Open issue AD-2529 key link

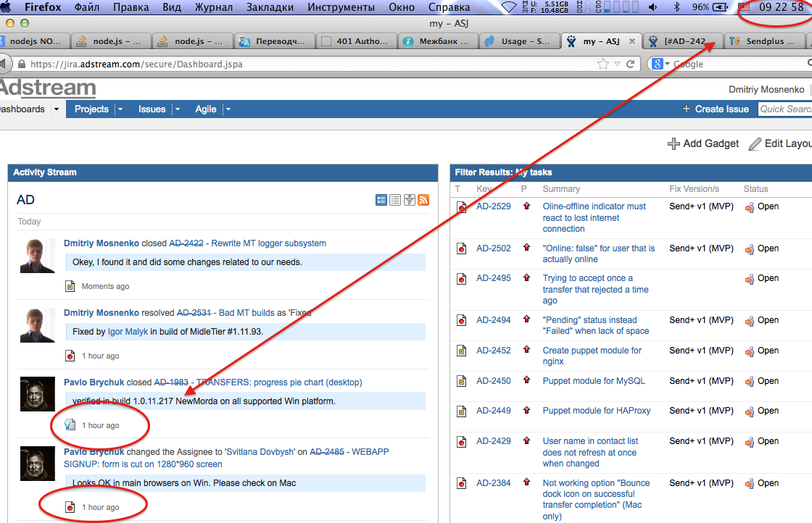pos(494,206)
